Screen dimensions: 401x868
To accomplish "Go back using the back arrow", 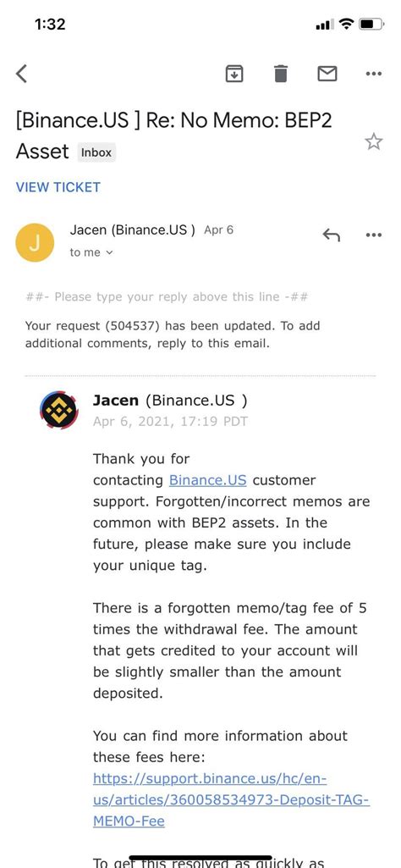I will 21,73.
